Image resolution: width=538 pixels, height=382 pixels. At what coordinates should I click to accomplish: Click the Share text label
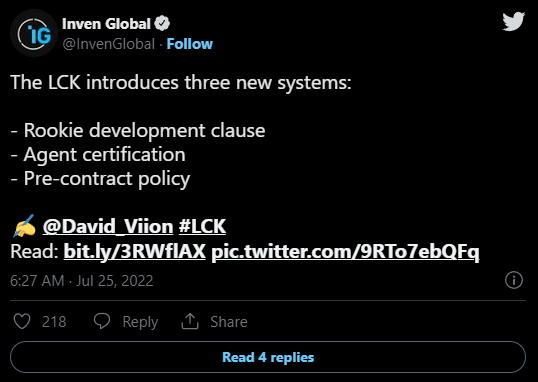229,322
